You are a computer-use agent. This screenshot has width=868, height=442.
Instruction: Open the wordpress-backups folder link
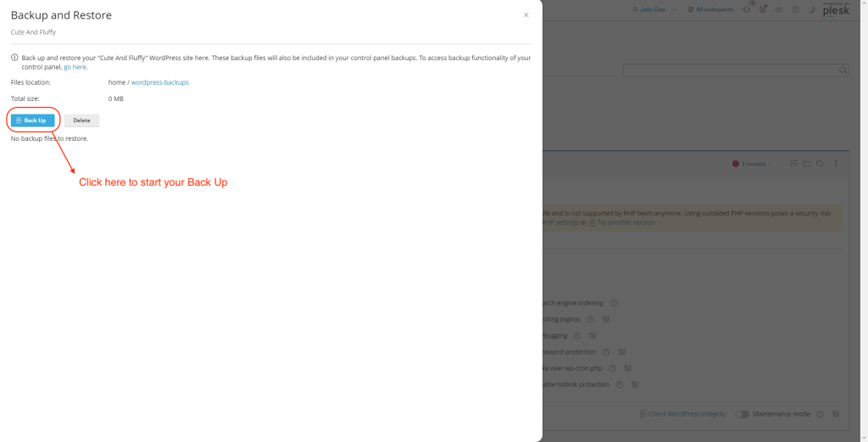[x=160, y=82]
